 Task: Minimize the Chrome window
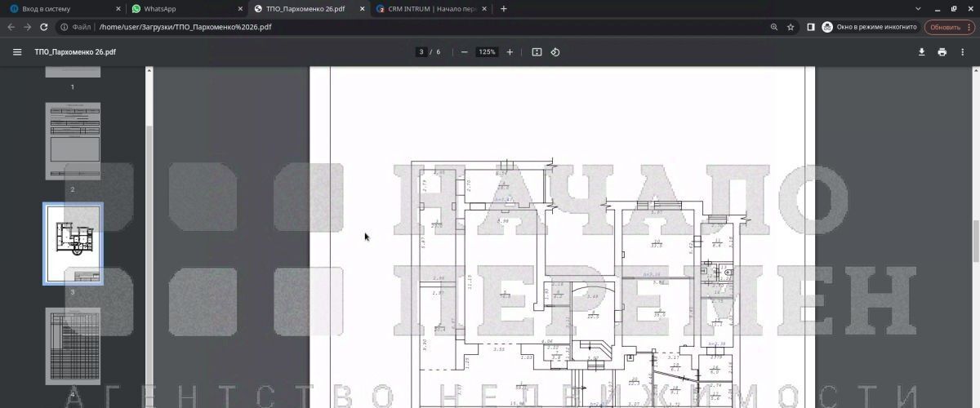click(939, 9)
